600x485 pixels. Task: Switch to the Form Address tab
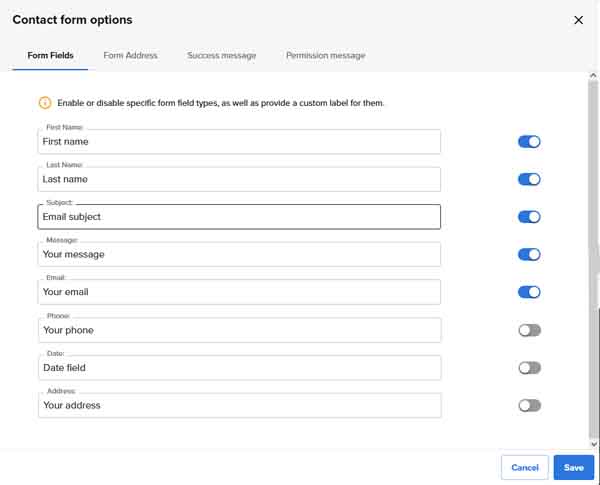coord(130,56)
